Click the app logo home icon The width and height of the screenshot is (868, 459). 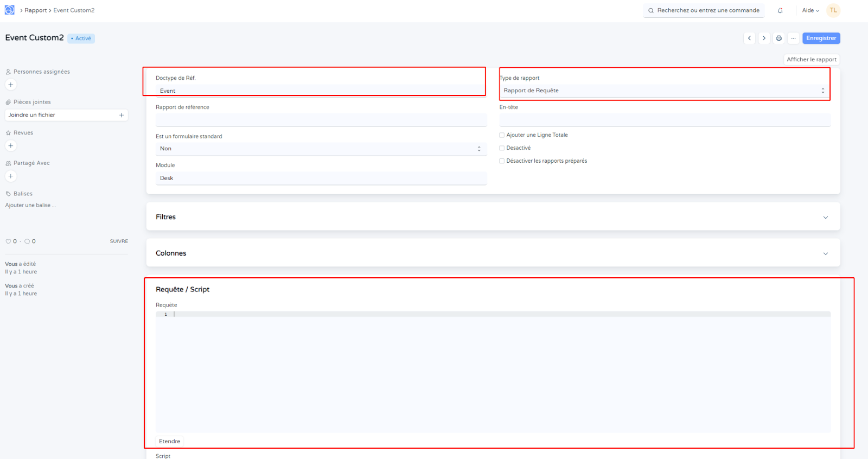click(x=10, y=10)
